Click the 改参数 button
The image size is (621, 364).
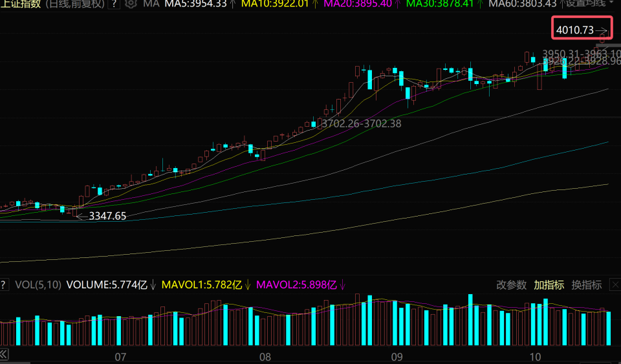511,285
